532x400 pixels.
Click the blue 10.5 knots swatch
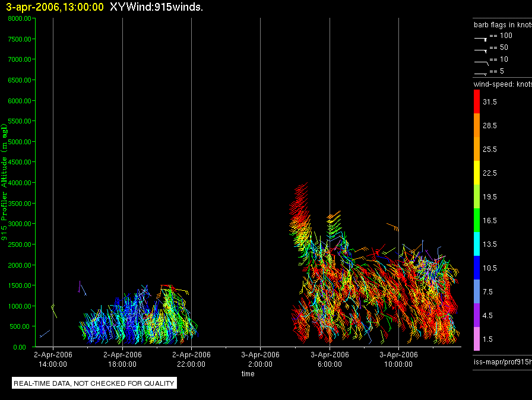(x=477, y=268)
